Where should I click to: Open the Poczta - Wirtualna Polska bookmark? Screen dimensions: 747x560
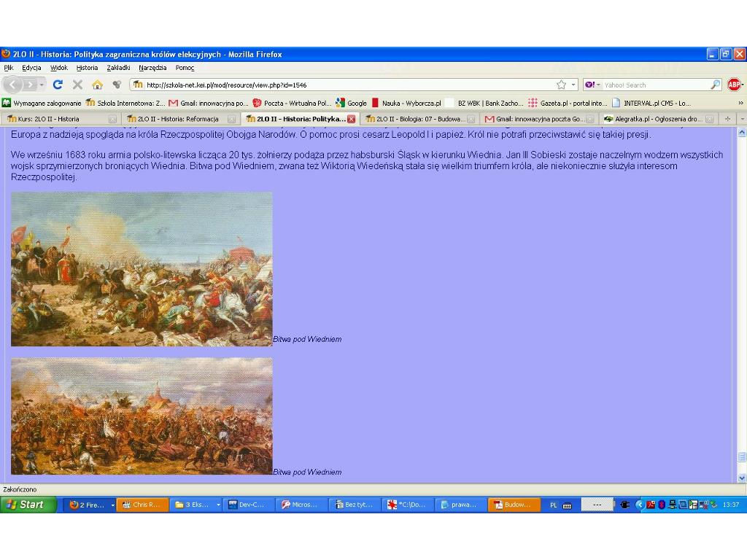pyautogui.click(x=292, y=103)
